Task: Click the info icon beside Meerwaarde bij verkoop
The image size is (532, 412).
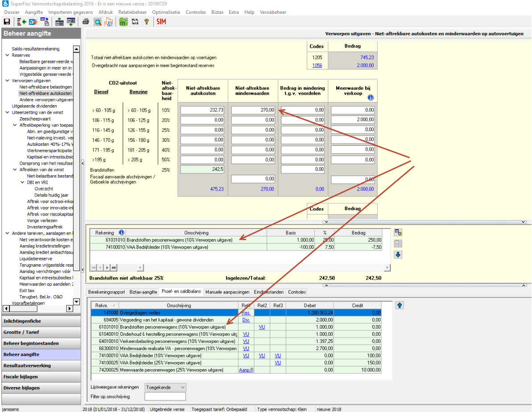Action: 370,98
